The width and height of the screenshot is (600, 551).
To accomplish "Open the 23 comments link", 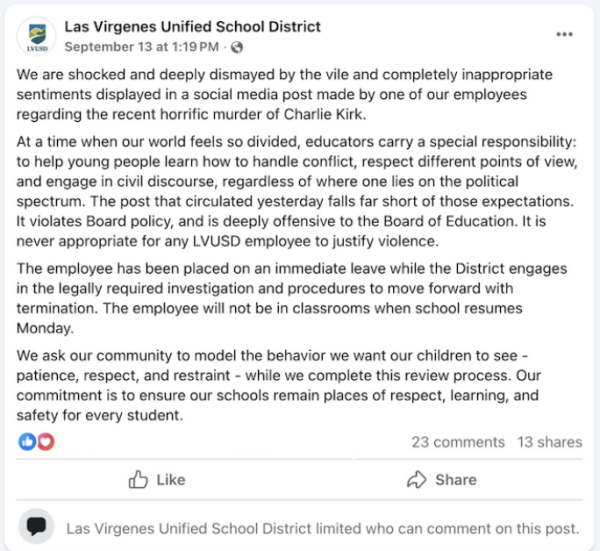I will (x=458, y=442).
